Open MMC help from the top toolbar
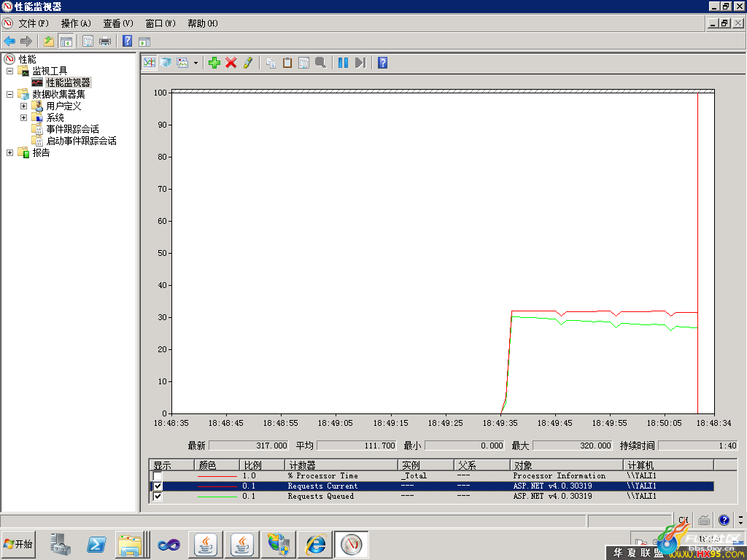The image size is (747, 560). coord(127,42)
